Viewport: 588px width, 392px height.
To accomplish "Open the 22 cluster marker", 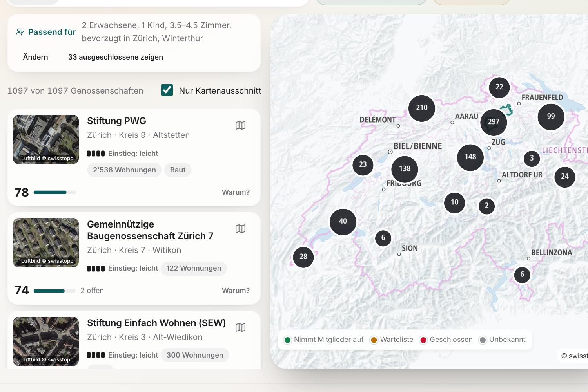I will point(499,87).
